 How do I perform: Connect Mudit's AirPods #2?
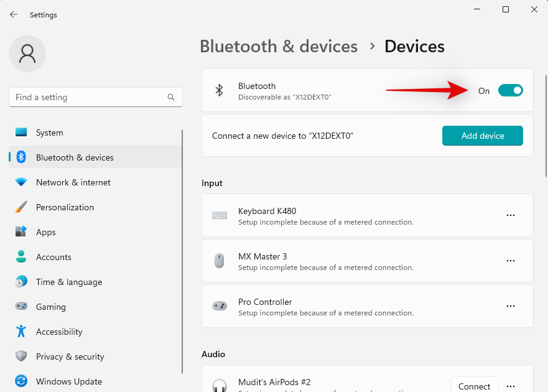click(474, 385)
